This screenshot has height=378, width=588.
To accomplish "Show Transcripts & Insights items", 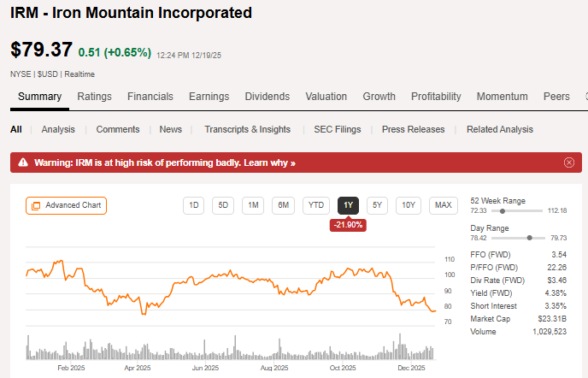I will (247, 129).
